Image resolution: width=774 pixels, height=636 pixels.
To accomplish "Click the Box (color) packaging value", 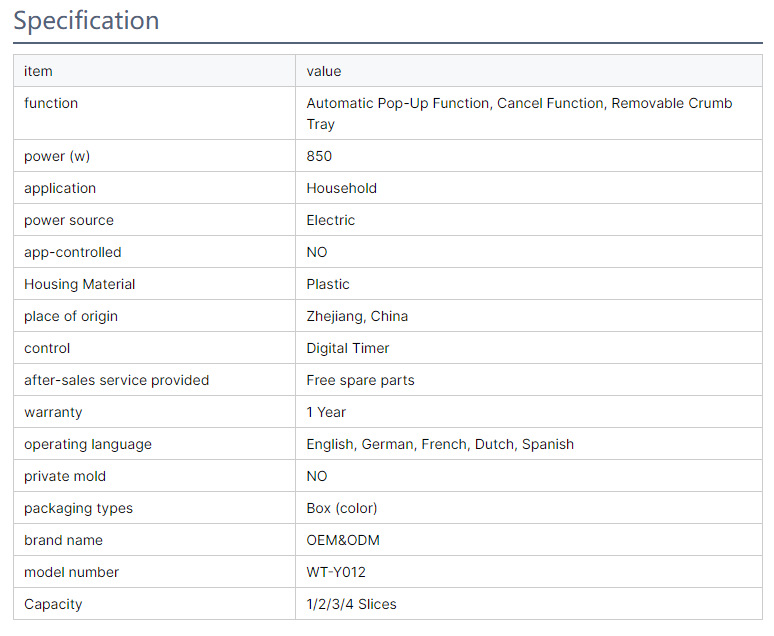I will [x=342, y=508].
